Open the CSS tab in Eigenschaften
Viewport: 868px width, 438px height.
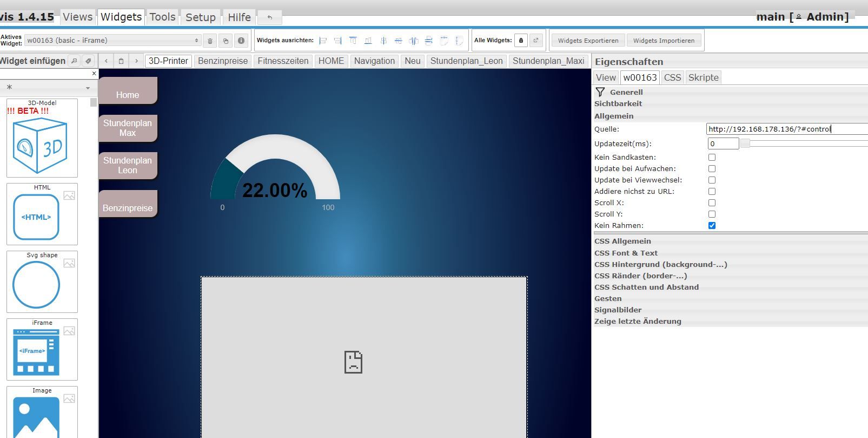coord(672,77)
